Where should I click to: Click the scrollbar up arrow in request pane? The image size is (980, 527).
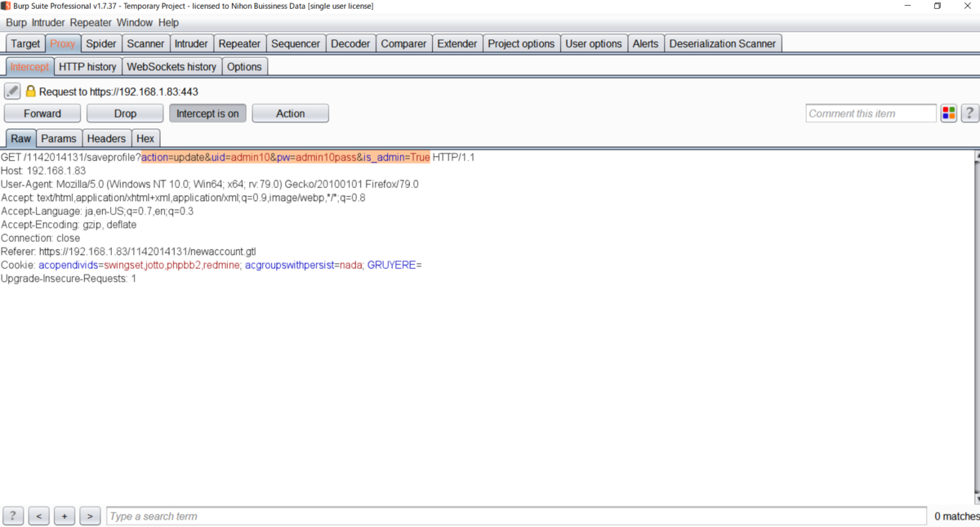tap(977, 155)
